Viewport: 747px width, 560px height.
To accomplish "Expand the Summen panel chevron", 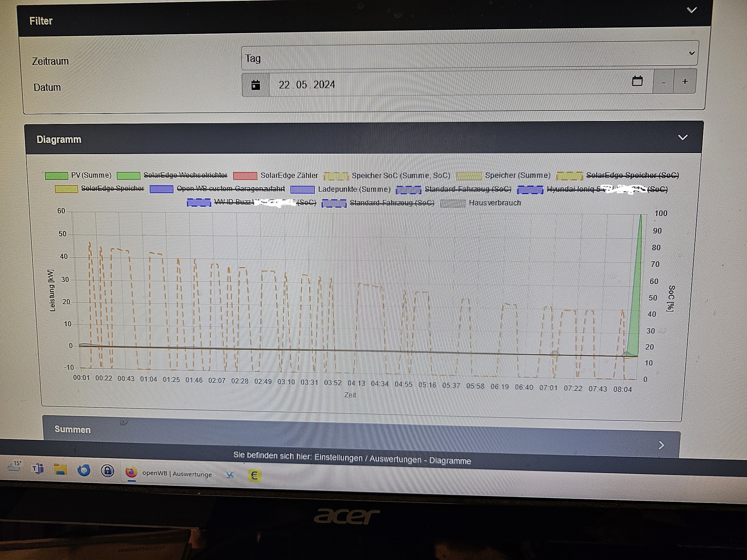I will [661, 445].
